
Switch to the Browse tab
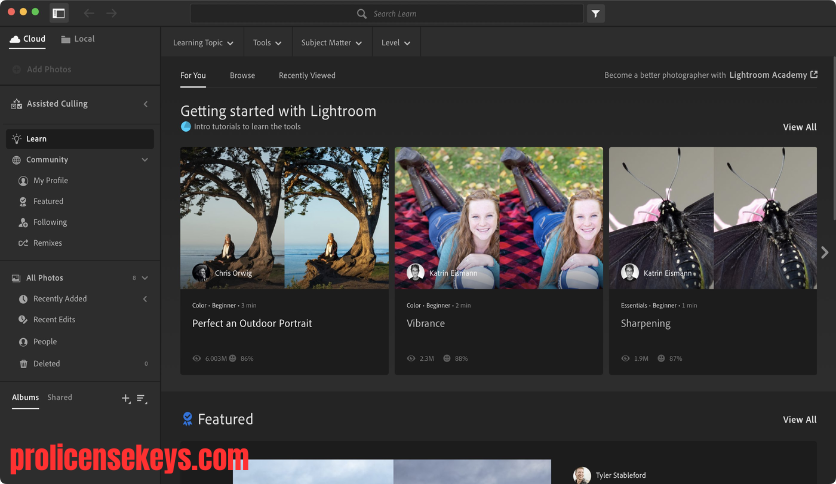pyautogui.click(x=242, y=76)
